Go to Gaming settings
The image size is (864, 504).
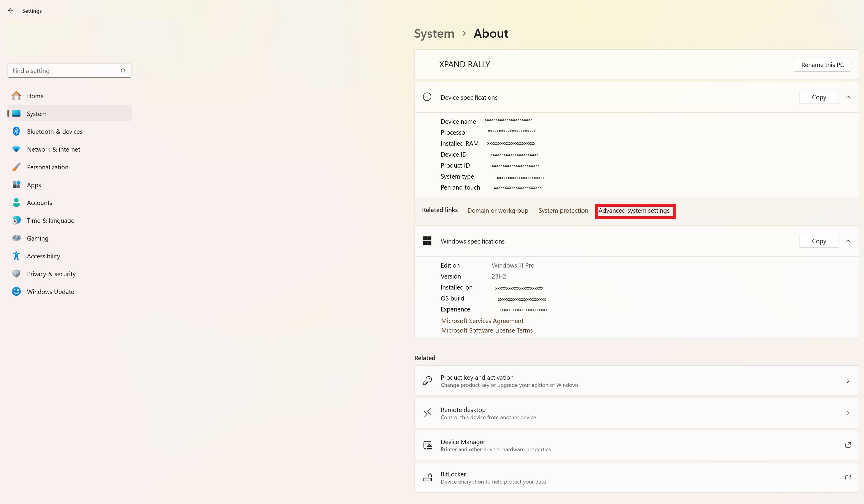click(37, 238)
